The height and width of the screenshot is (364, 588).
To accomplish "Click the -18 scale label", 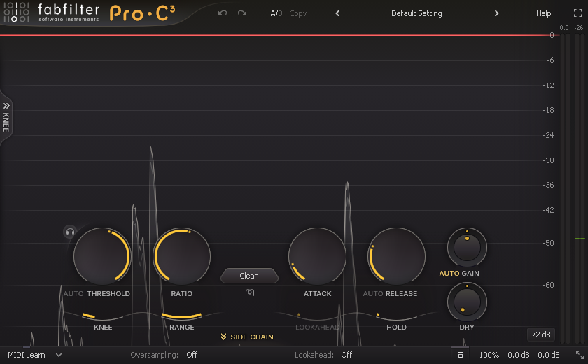I will (x=548, y=110).
